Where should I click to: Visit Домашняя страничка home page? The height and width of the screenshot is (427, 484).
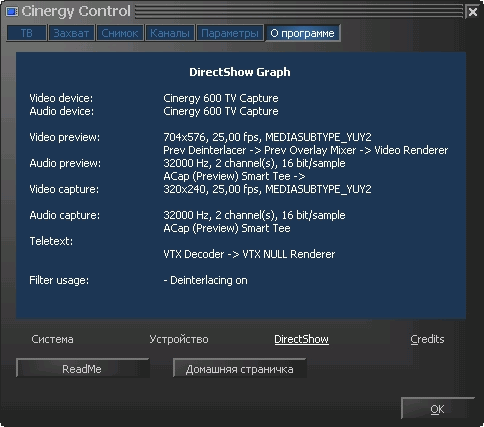point(240,368)
